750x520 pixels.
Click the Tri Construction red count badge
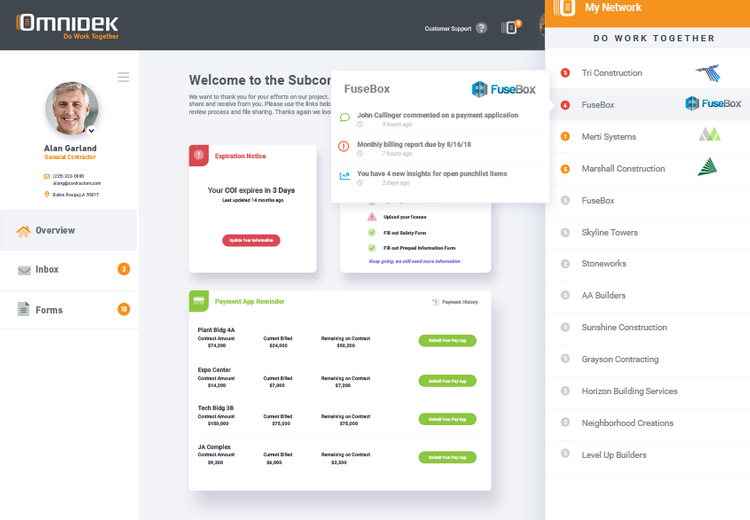pos(565,73)
